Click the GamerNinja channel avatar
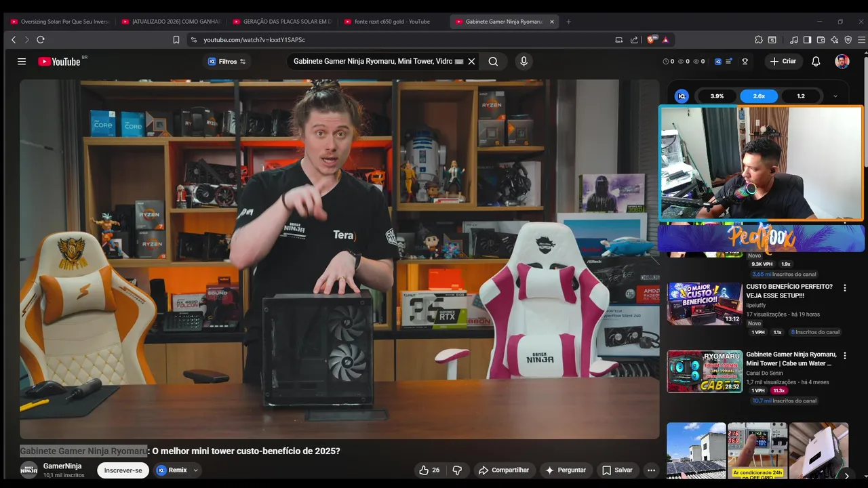 [x=28, y=470]
